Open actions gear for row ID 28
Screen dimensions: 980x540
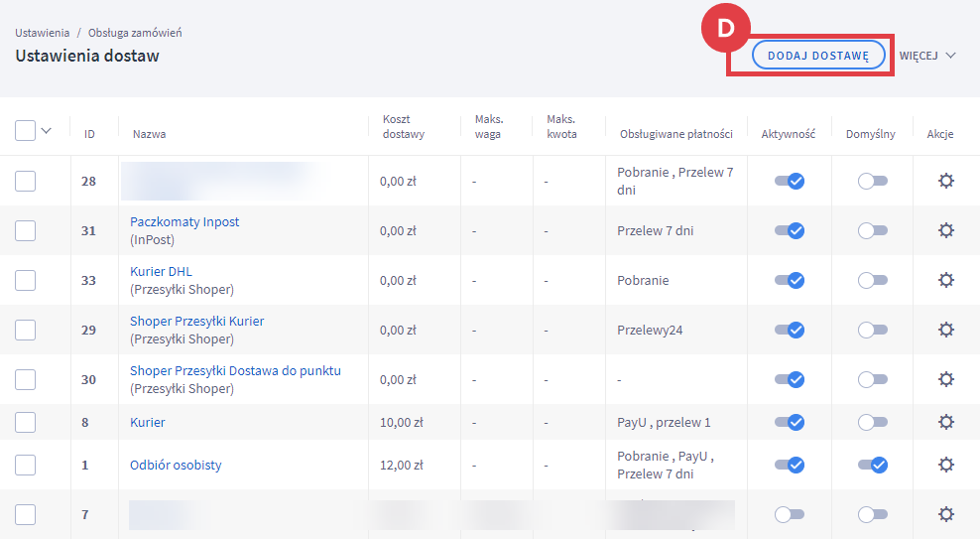pyautogui.click(x=946, y=181)
